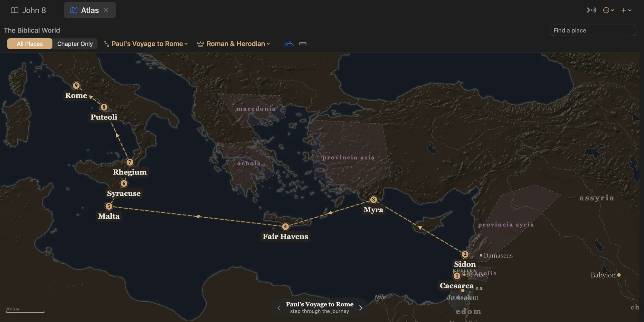
Task: Click the provincia asia region label
Action: (349, 157)
